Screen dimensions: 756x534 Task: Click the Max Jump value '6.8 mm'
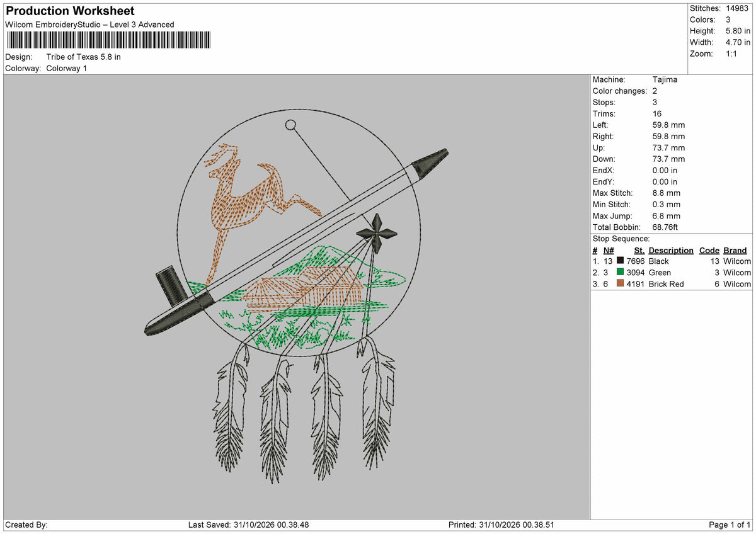(667, 215)
